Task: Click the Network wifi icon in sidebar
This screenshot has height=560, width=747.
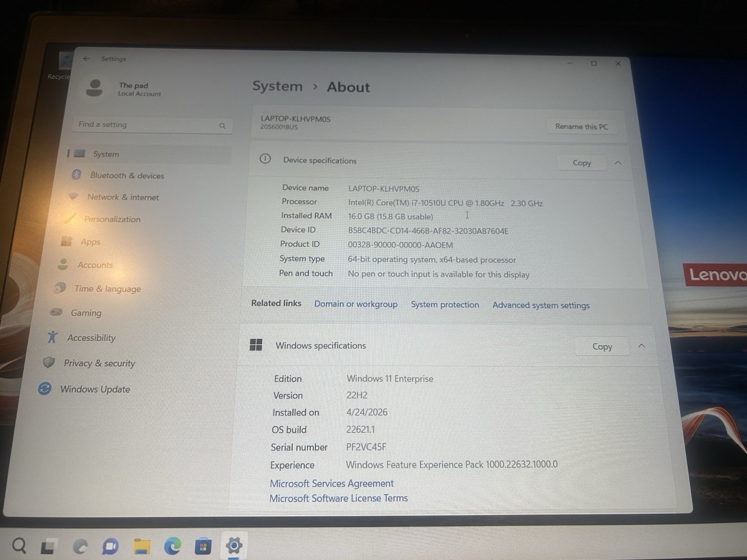Action: pos(73,196)
